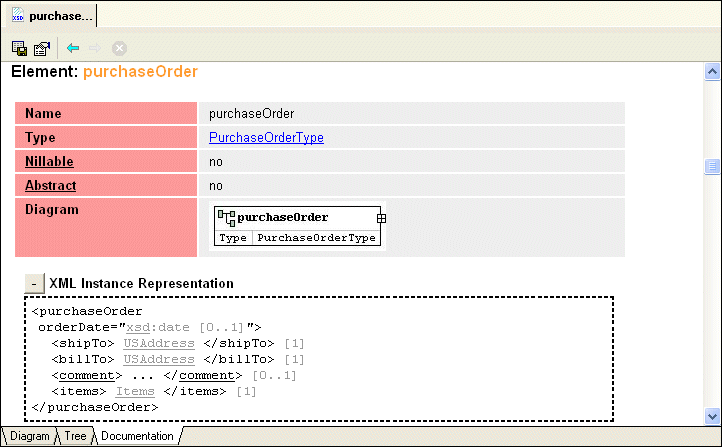Click the XSD file icon on tab

click(x=17, y=16)
